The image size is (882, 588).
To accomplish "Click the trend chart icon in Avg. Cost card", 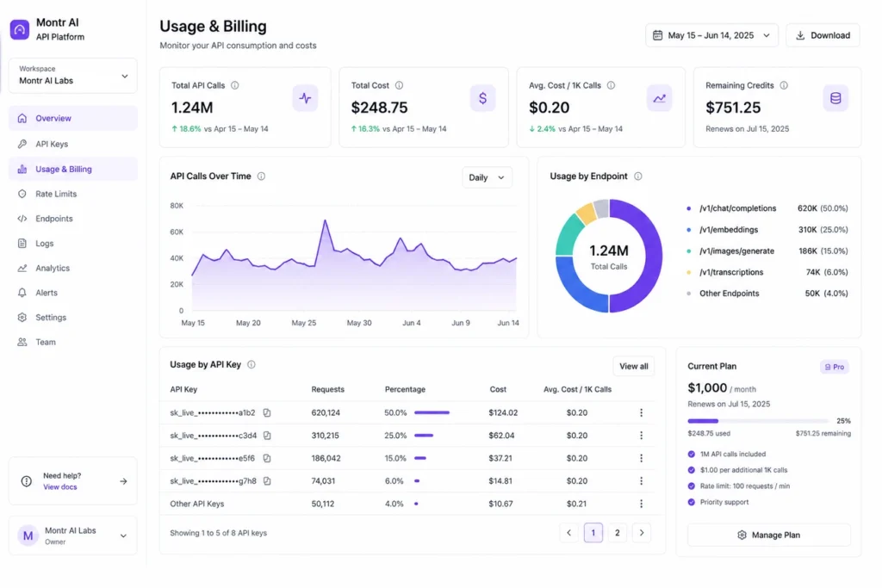I will coord(659,98).
